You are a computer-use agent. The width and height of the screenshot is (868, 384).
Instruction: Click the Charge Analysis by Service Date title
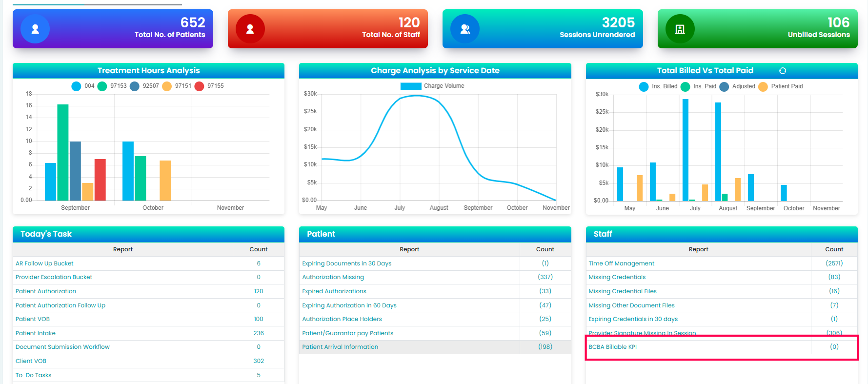point(435,71)
